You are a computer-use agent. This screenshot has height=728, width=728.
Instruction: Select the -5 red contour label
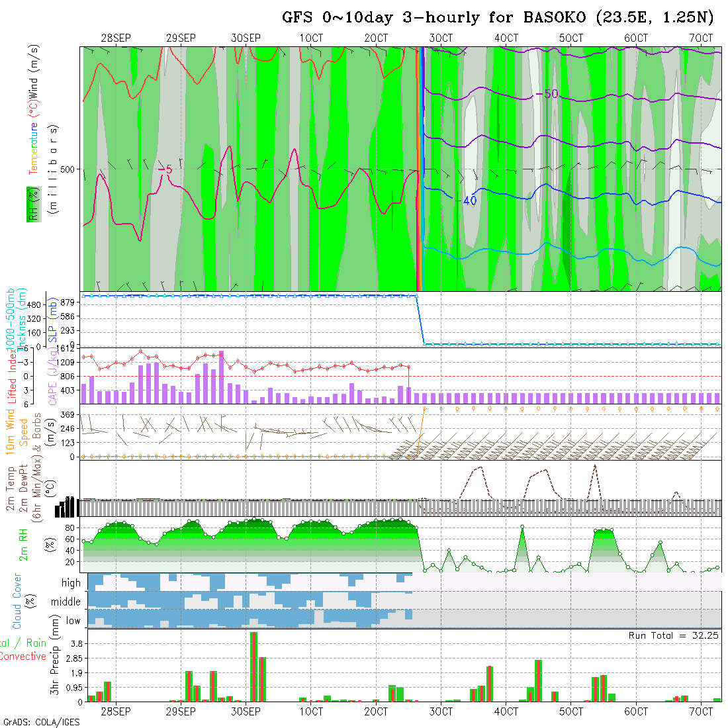[165, 169]
